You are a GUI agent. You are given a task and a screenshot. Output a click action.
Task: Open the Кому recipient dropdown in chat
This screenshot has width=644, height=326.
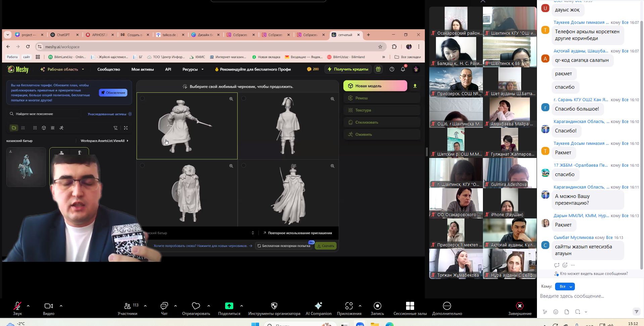tap(565, 286)
